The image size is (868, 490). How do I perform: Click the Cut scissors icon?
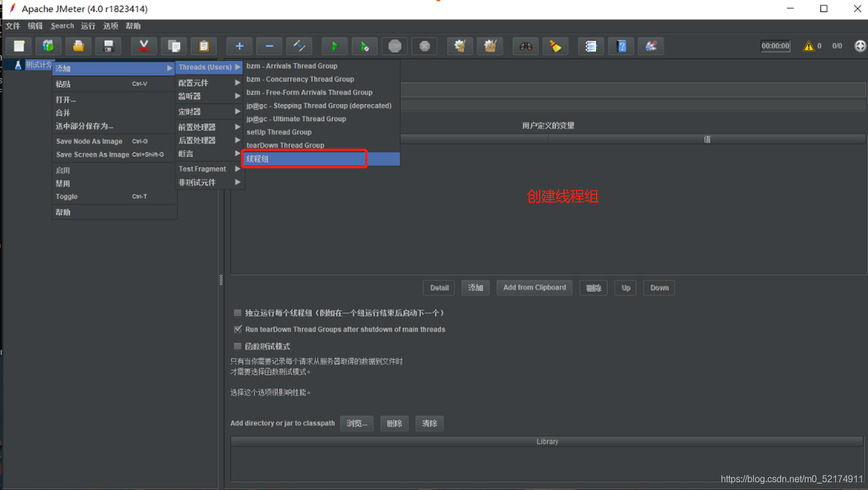point(144,46)
